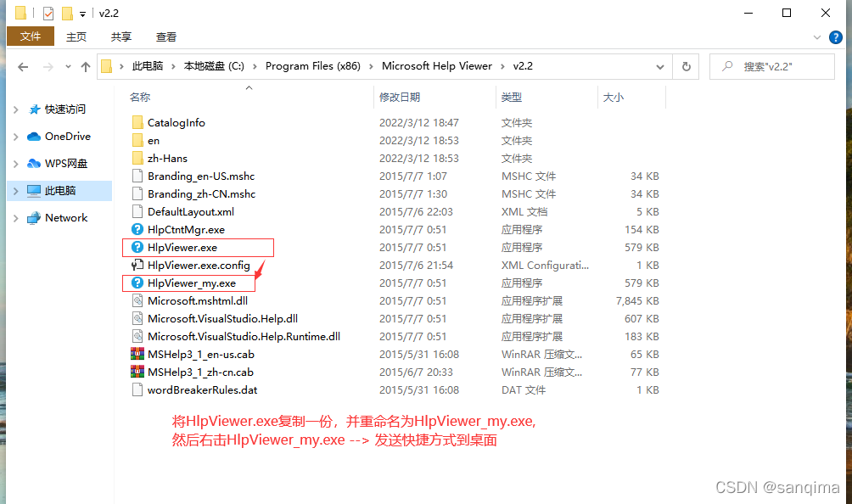Click the DAT 文件 type cell

pyautogui.click(x=524, y=390)
